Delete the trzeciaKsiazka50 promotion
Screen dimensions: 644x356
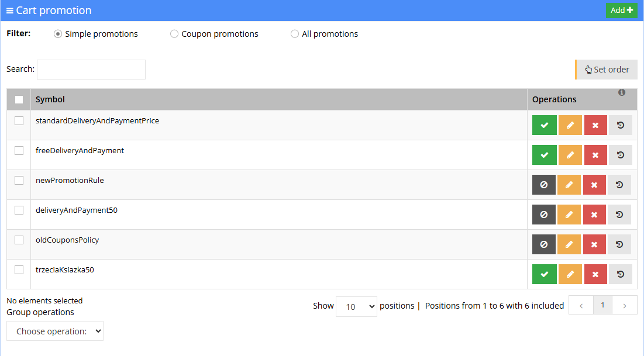pos(595,274)
